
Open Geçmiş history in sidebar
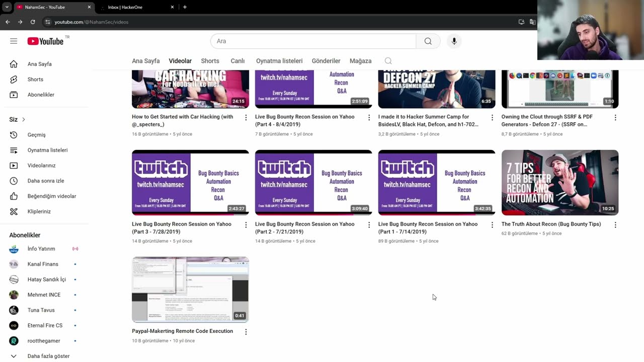pos(36,135)
